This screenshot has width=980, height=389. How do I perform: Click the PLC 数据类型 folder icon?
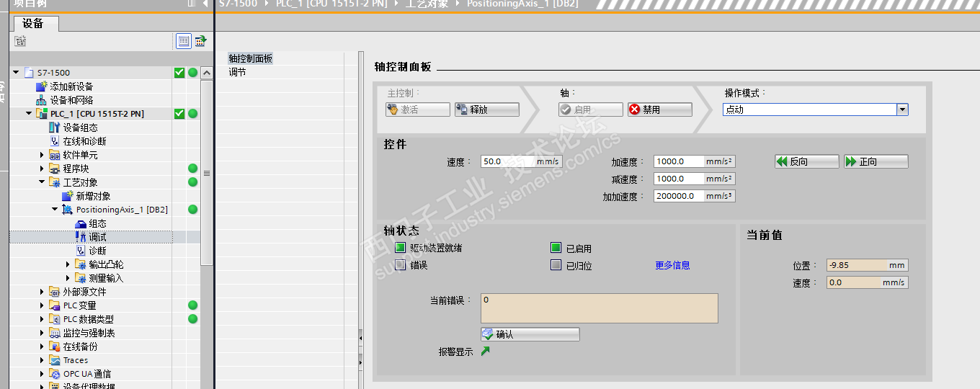pyautogui.click(x=55, y=319)
